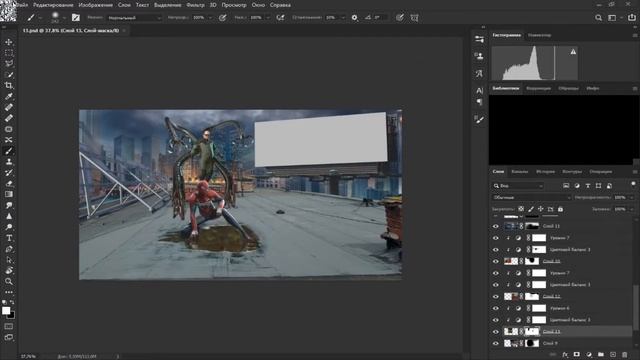The height and width of the screenshot is (360, 640).
Task: Open the layer fill dropdown
Action: click(x=631, y=209)
